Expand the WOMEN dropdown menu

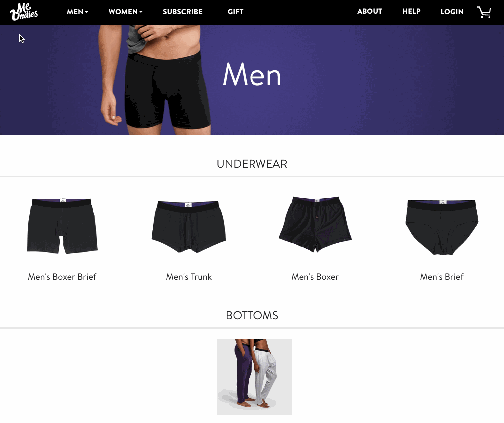tap(125, 12)
